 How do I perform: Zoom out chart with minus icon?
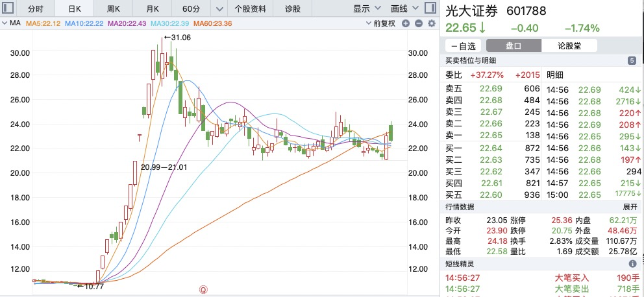(419, 23)
